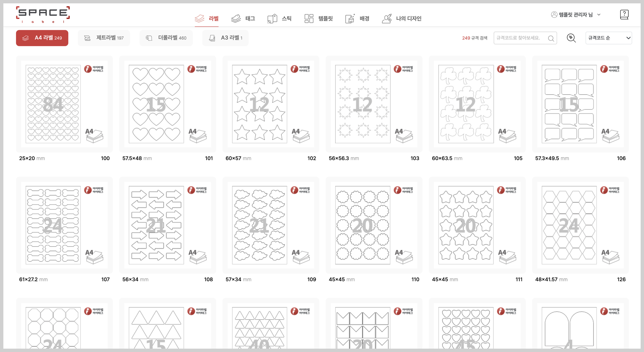Open the envelope-shaped labels template
644x352 pixels.
point(374,323)
